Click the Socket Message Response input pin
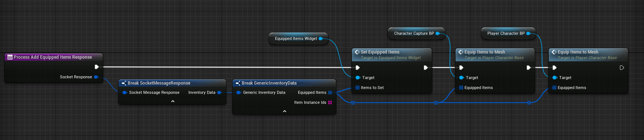 click(125, 92)
